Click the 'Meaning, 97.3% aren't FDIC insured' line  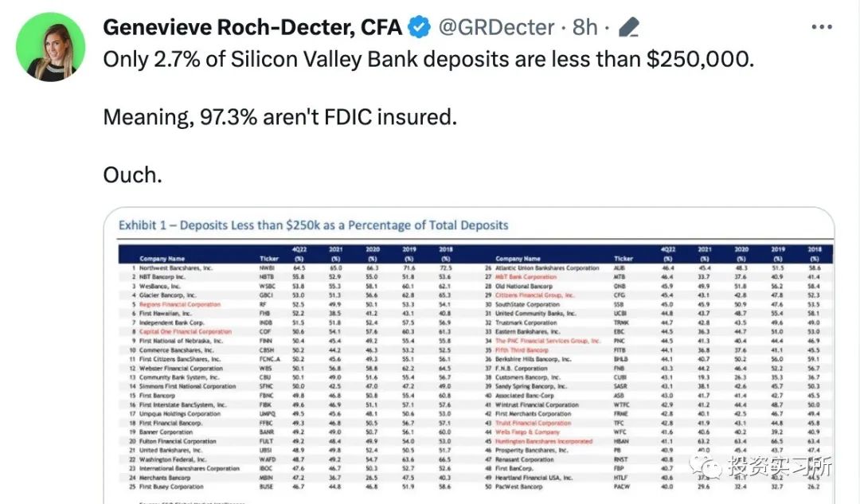(x=279, y=117)
